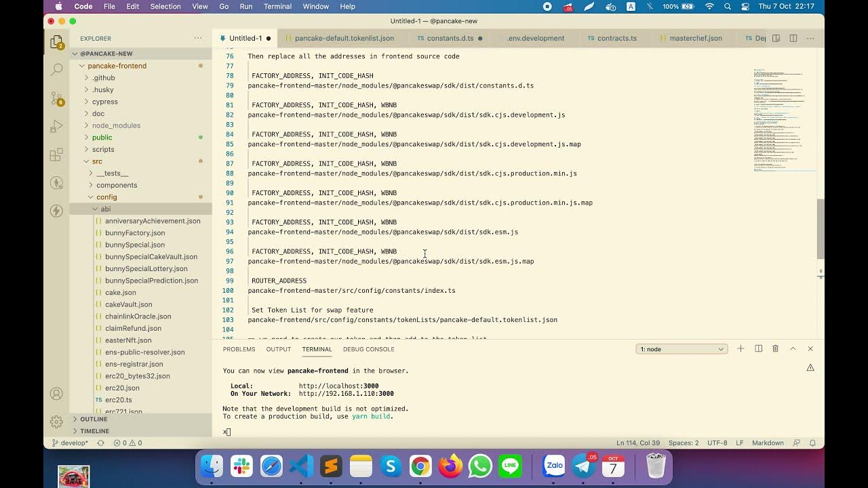The width and height of the screenshot is (868, 488).
Task: Click Spaces: 2 indentation setting
Action: (684, 443)
